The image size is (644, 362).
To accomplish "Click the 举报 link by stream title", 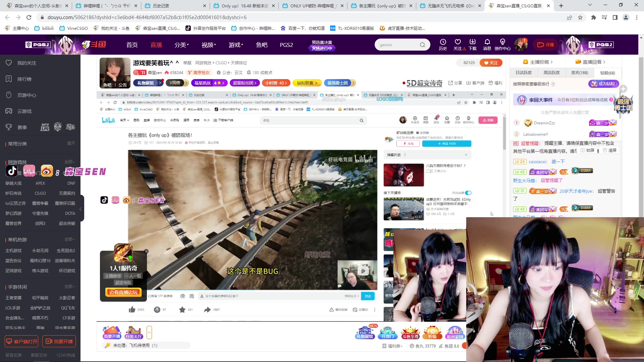I will [x=187, y=63].
